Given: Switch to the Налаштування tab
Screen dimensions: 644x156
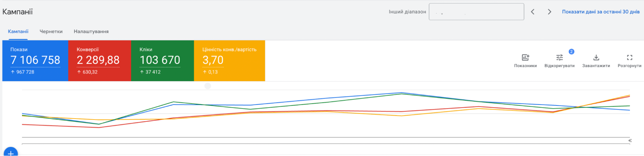Looking at the screenshot, I should 91,32.
